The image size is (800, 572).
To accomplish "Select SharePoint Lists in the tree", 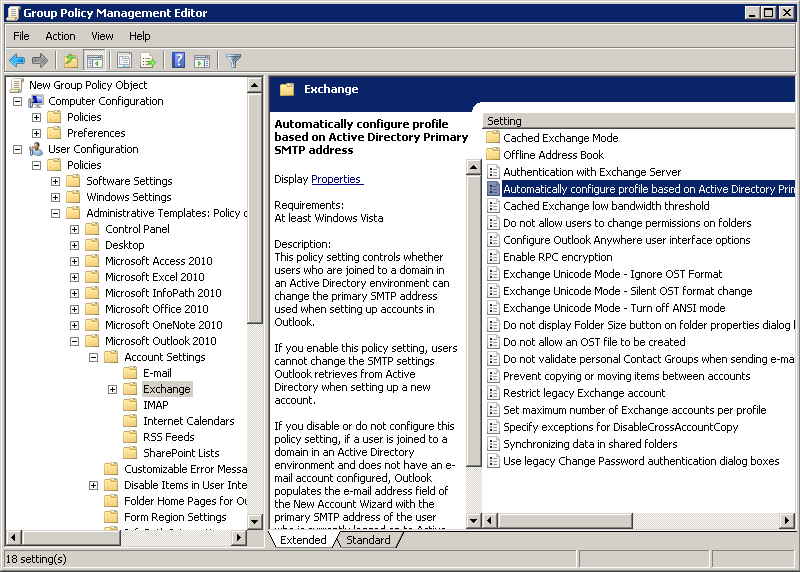I will coord(181,453).
